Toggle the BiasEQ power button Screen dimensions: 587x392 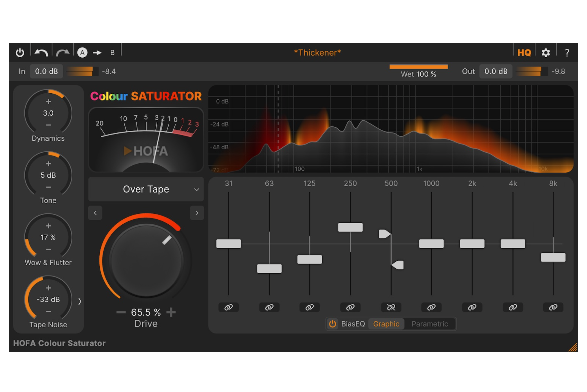[x=333, y=324]
